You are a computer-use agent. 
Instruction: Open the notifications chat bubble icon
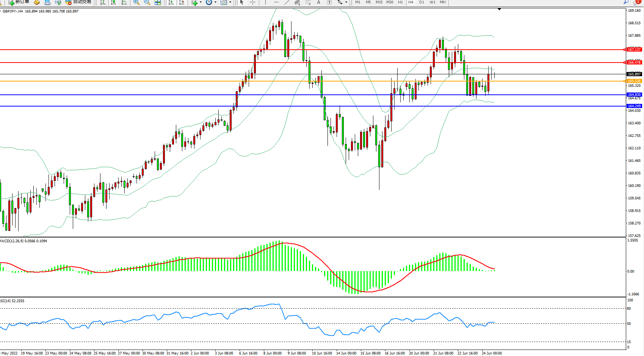click(636, 2)
